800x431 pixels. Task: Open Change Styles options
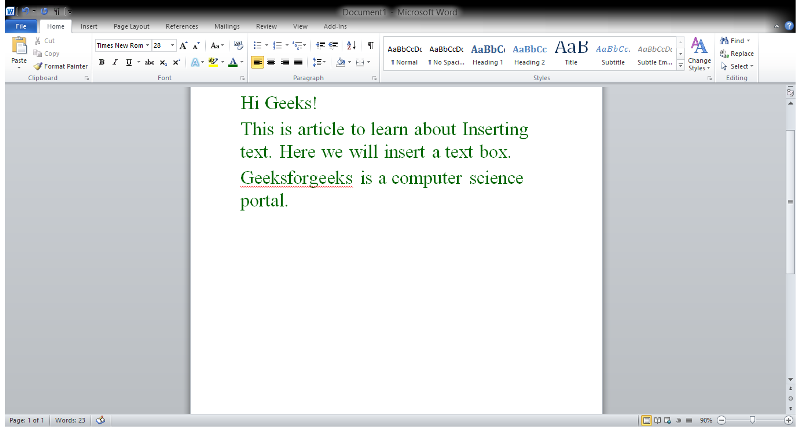point(699,54)
